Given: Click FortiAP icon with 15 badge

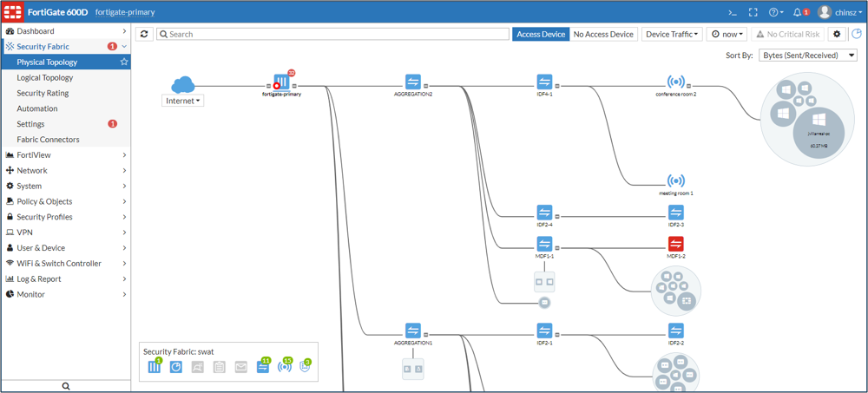Looking at the screenshot, I should pyautogui.click(x=285, y=366).
